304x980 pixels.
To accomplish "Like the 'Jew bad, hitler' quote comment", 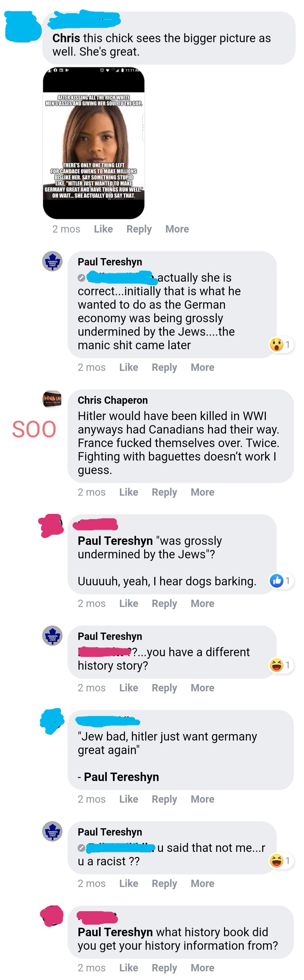I will (128, 799).
